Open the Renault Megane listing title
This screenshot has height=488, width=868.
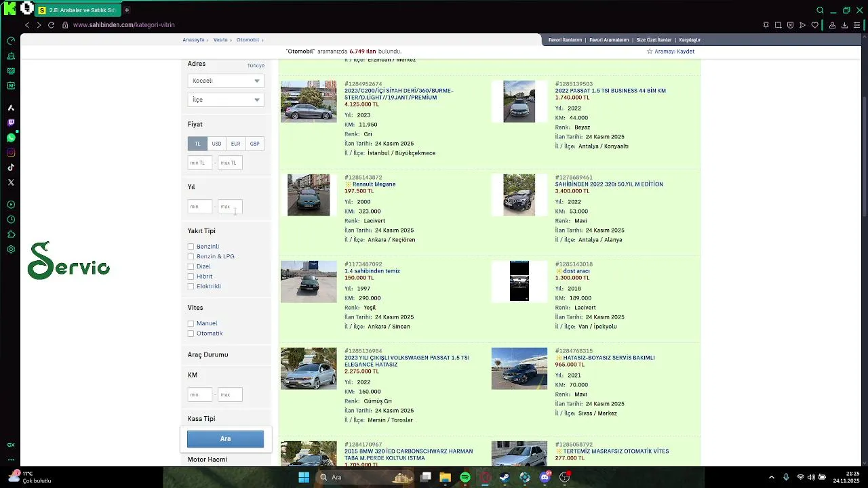click(374, 184)
